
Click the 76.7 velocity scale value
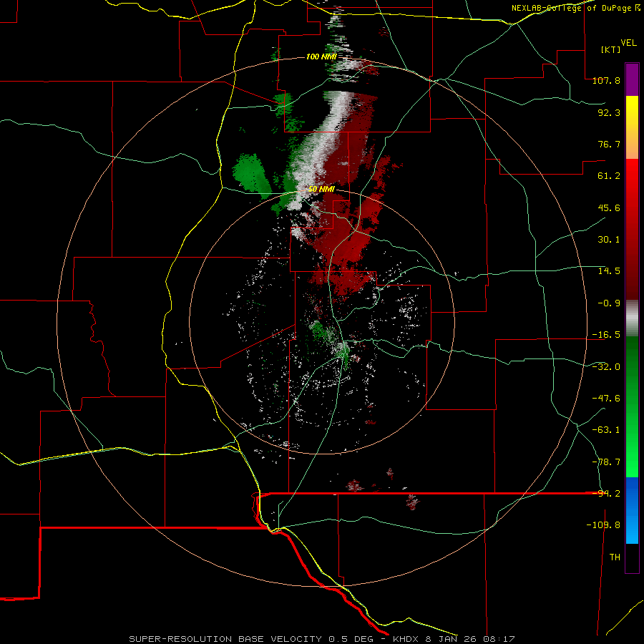609,145
